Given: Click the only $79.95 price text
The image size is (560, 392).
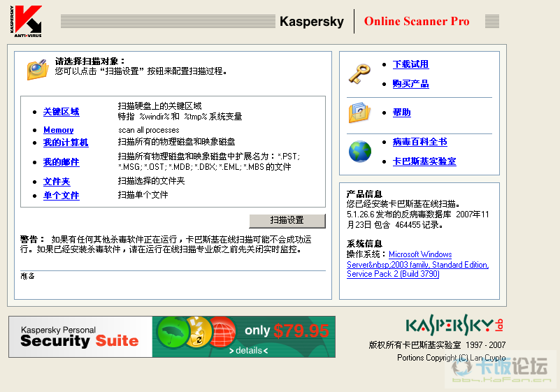Looking at the screenshot, I should click(x=287, y=331).
